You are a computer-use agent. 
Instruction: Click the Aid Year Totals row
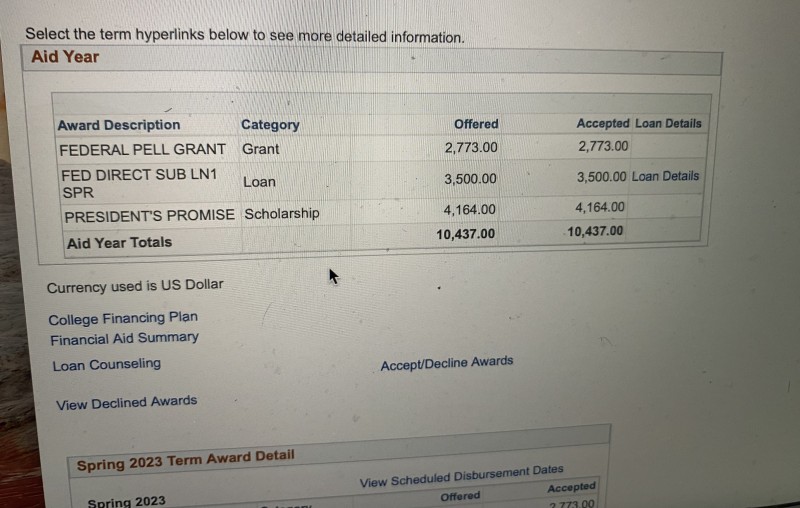coord(383,238)
